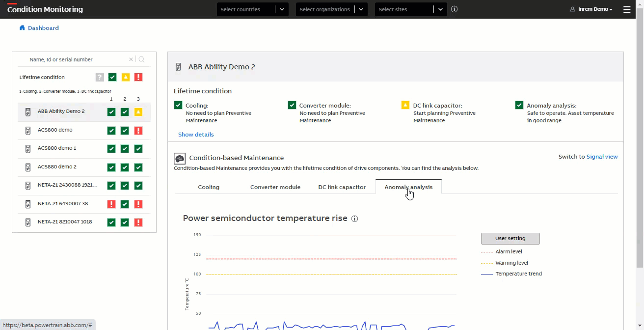
Task: Click NETA-21 6490007 38 converter module green check
Action: [125, 204]
